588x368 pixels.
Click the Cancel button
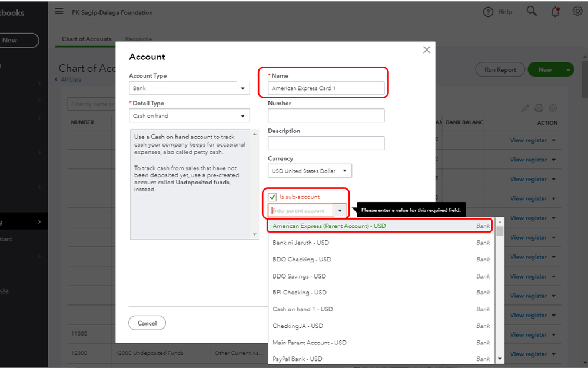(147, 323)
